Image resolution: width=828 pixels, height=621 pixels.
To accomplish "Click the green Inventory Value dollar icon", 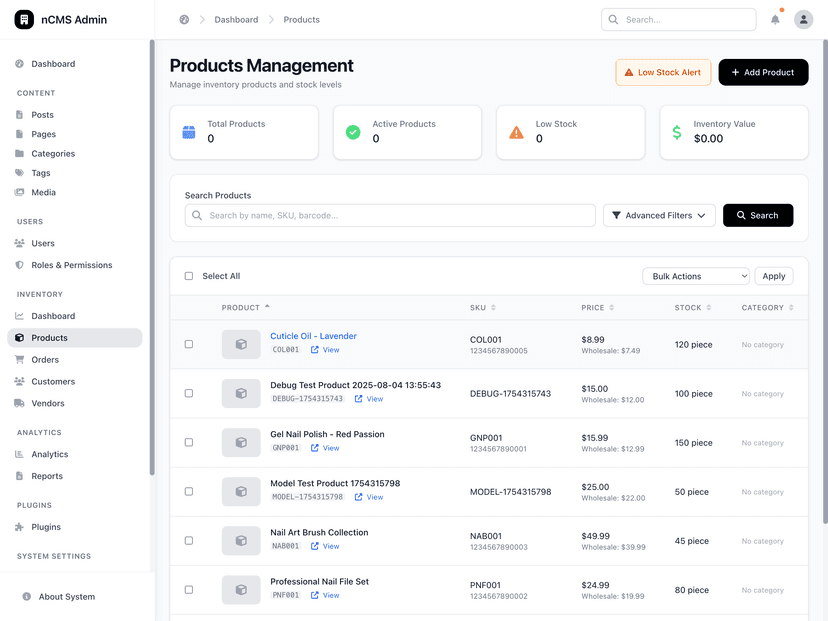I will point(676,132).
